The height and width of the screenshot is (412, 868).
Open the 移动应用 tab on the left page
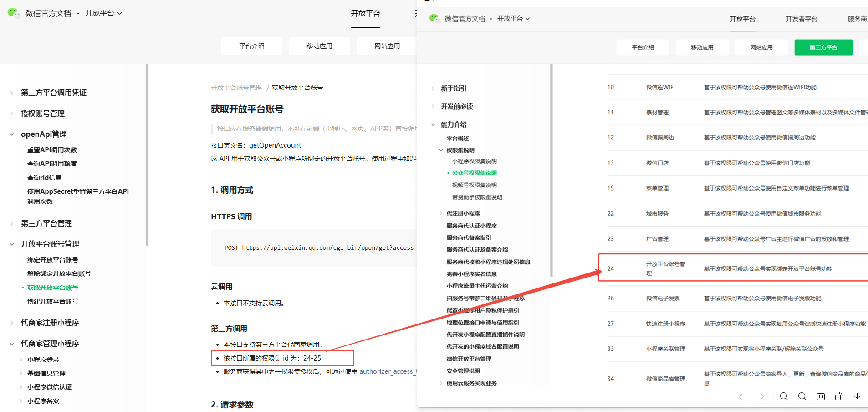[x=319, y=46]
